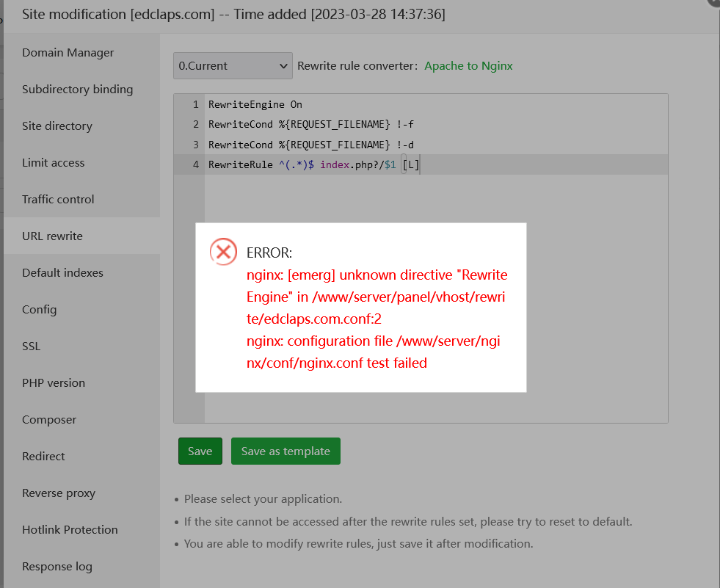Place cursor in the RewriteRule line
This screenshot has height=588, width=720.
[313, 164]
